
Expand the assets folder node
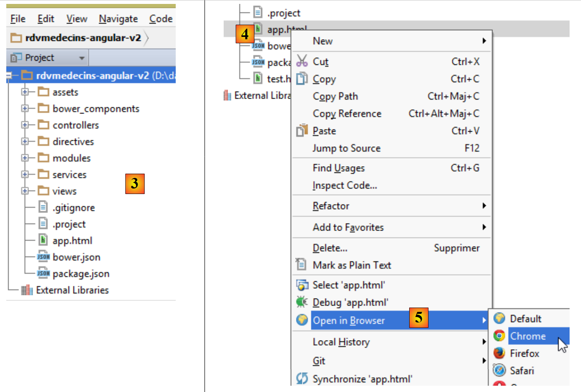click(x=25, y=92)
